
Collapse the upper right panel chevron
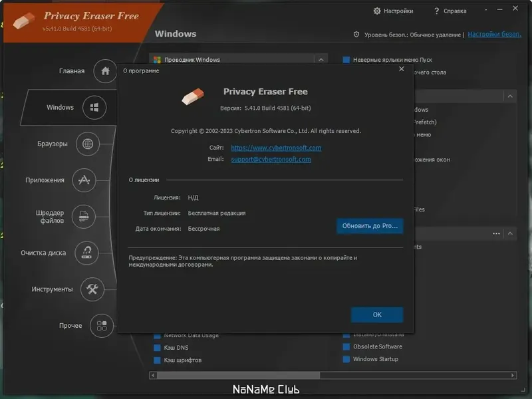pos(510,96)
